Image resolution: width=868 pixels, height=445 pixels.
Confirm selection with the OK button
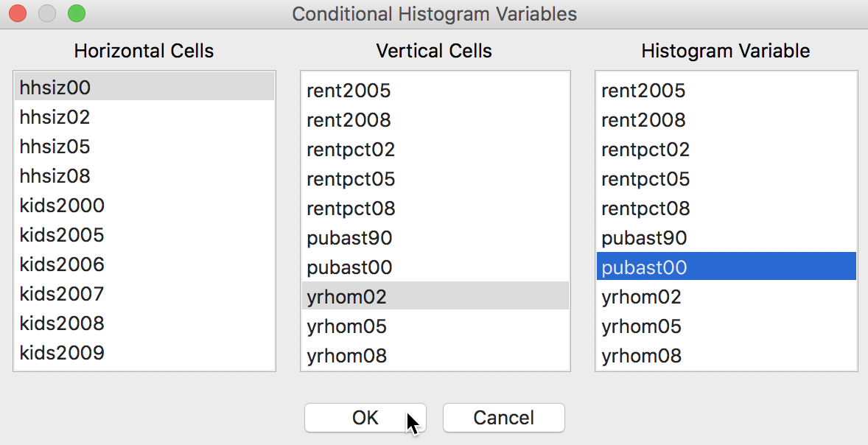(x=365, y=417)
